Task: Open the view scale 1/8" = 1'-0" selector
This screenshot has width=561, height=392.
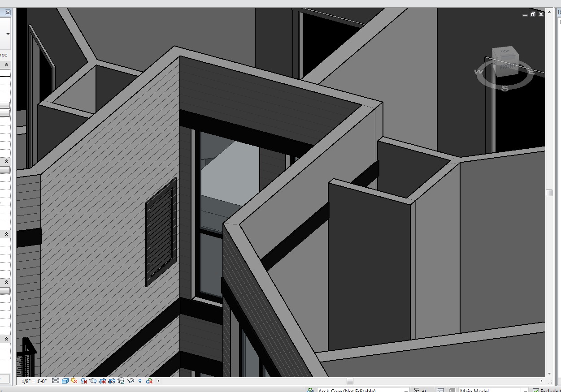Action: (34, 381)
